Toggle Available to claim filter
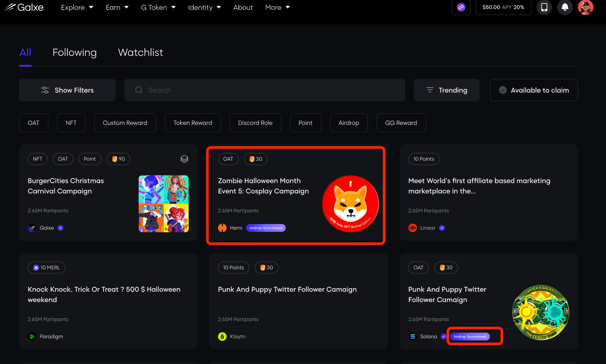 [534, 90]
